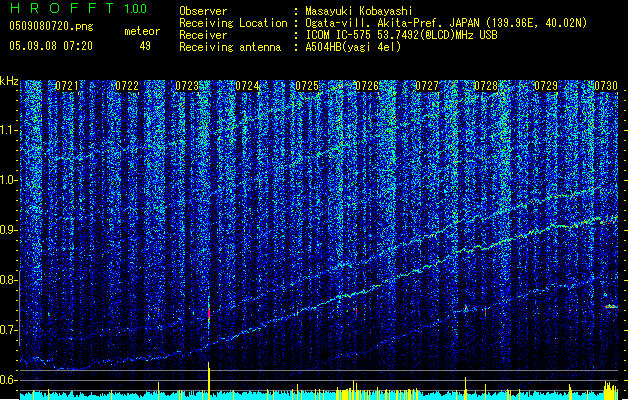Viewport: 629px width, 400px height.
Task: Click the date stamp 05.09.08 07:20
Action: point(51,46)
